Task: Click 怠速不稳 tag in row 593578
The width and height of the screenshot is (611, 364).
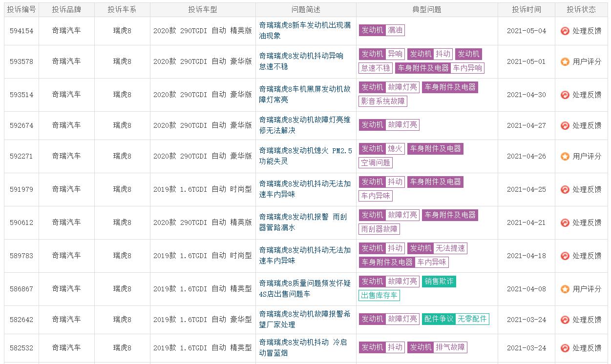Action: pos(376,68)
